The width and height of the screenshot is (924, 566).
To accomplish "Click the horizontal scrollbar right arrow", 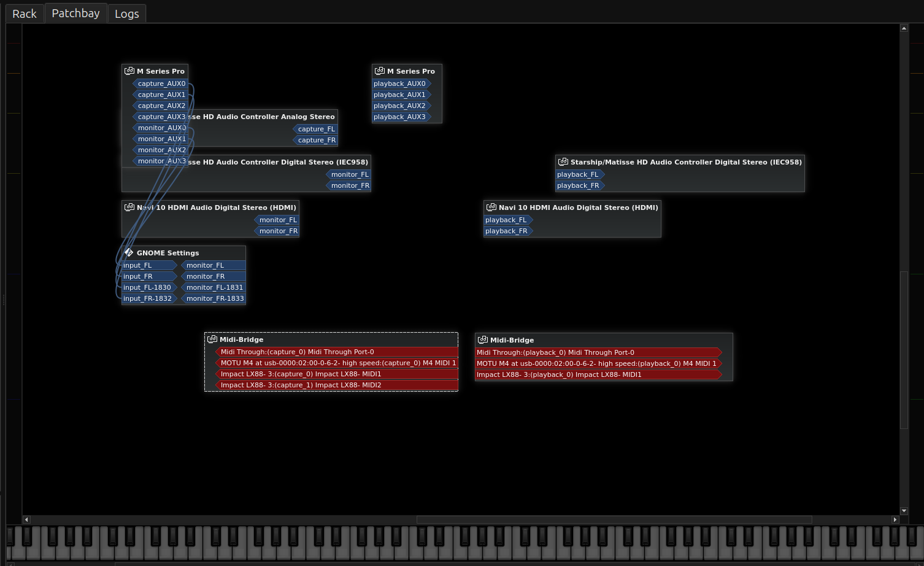I will pos(895,519).
